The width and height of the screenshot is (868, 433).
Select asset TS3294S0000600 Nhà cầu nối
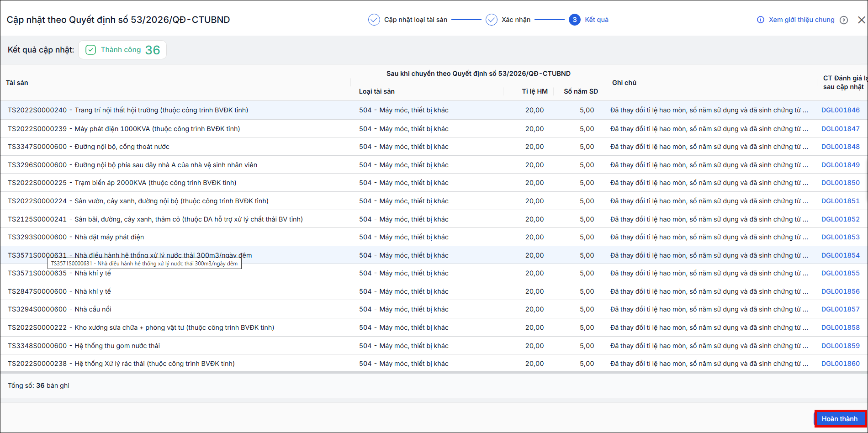tap(59, 309)
